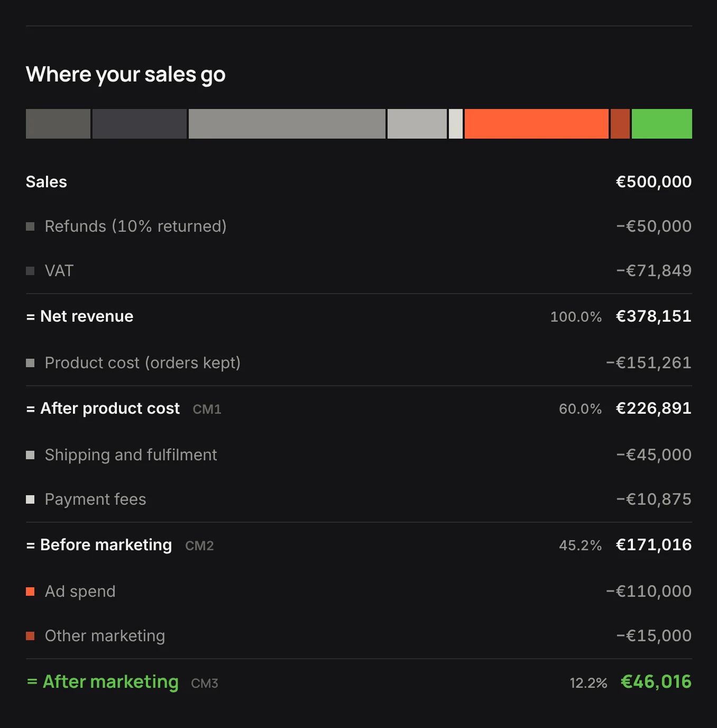Click 'Refunds (10% returned)' label
The image size is (717, 728).
[136, 226]
